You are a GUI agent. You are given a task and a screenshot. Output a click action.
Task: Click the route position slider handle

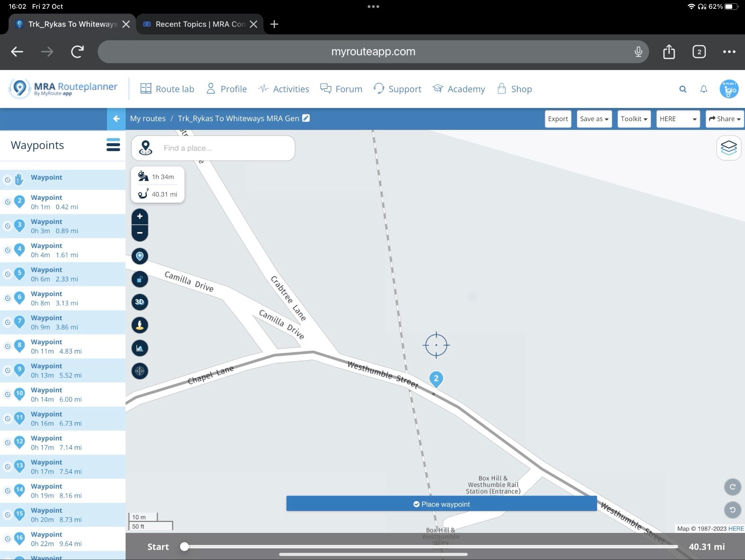click(x=185, y=547)
